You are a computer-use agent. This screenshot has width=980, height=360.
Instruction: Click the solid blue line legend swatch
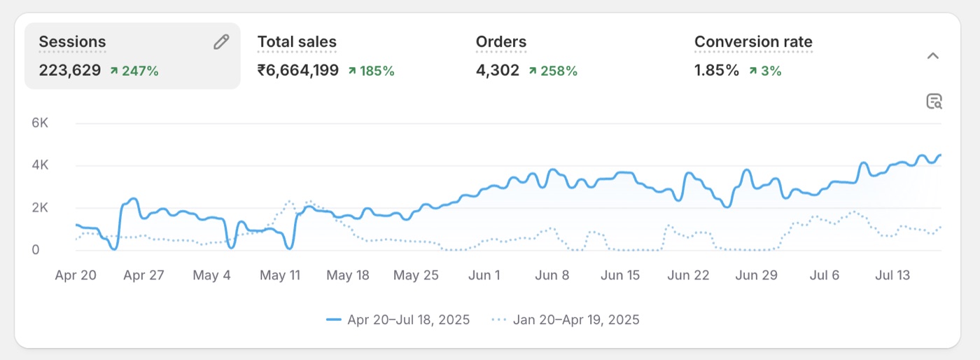[333, 320]
